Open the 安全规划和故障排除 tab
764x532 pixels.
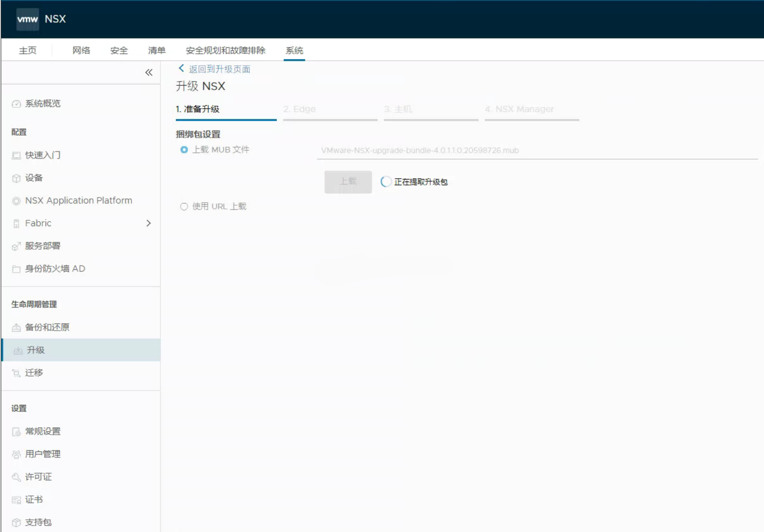click(x=226, y=51)
